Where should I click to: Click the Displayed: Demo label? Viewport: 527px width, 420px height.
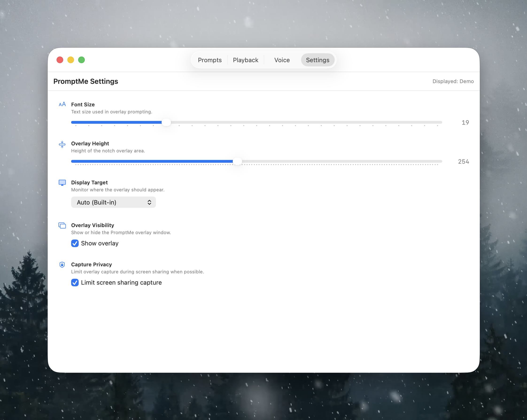[453, 81]
